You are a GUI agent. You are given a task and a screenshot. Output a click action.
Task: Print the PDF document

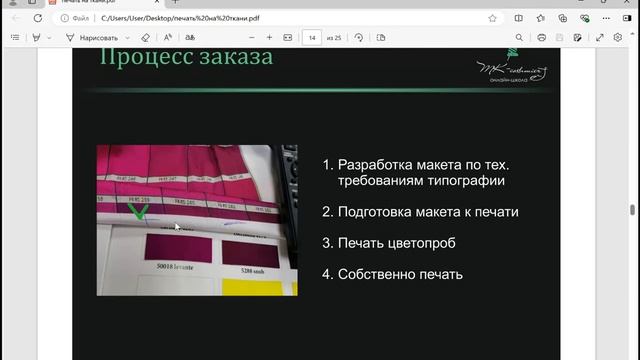click(542, 38)
